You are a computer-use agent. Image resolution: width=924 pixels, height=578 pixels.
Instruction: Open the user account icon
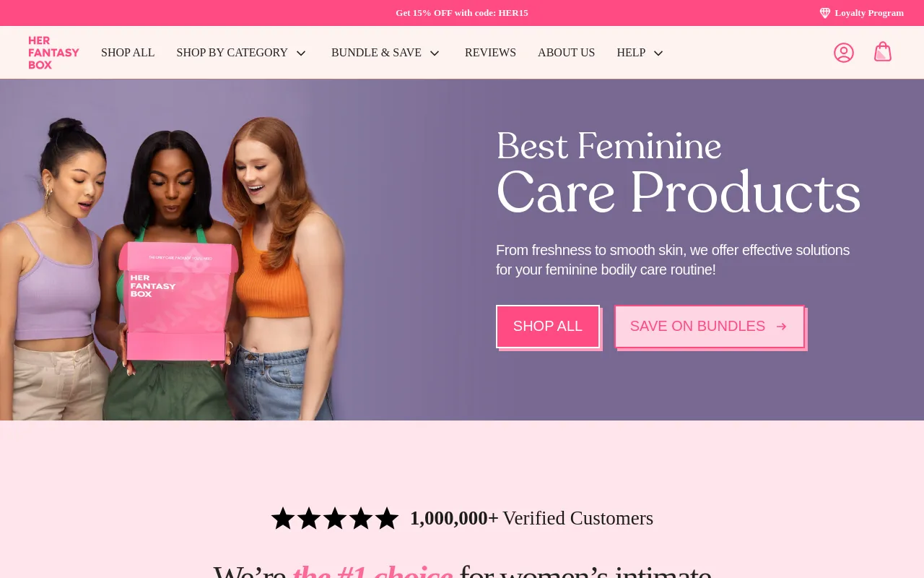pyautogui.click(x=843, y=53)
